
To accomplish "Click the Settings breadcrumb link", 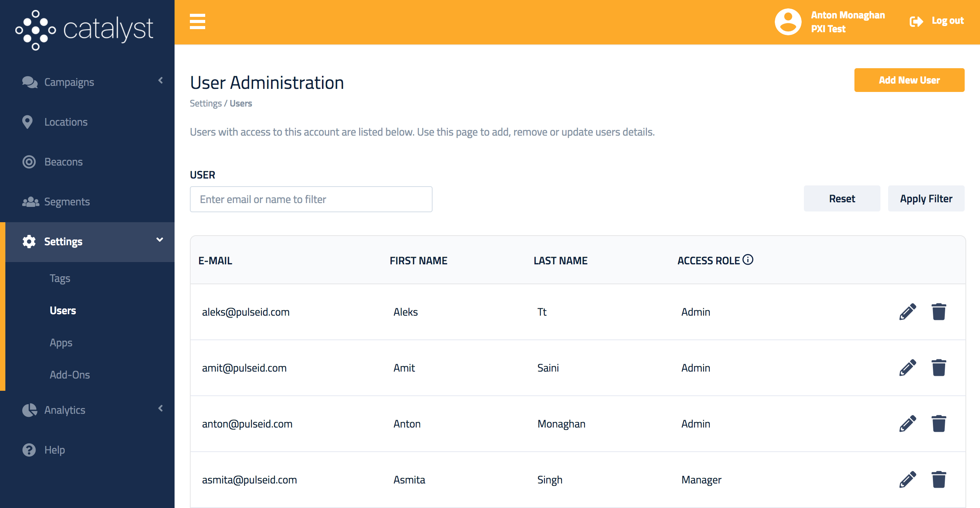I will click(206, 103).
